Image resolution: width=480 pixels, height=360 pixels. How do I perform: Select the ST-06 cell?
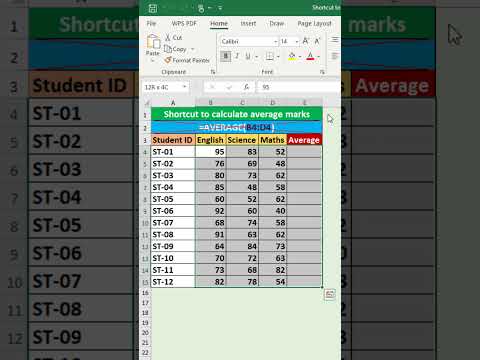173,211
